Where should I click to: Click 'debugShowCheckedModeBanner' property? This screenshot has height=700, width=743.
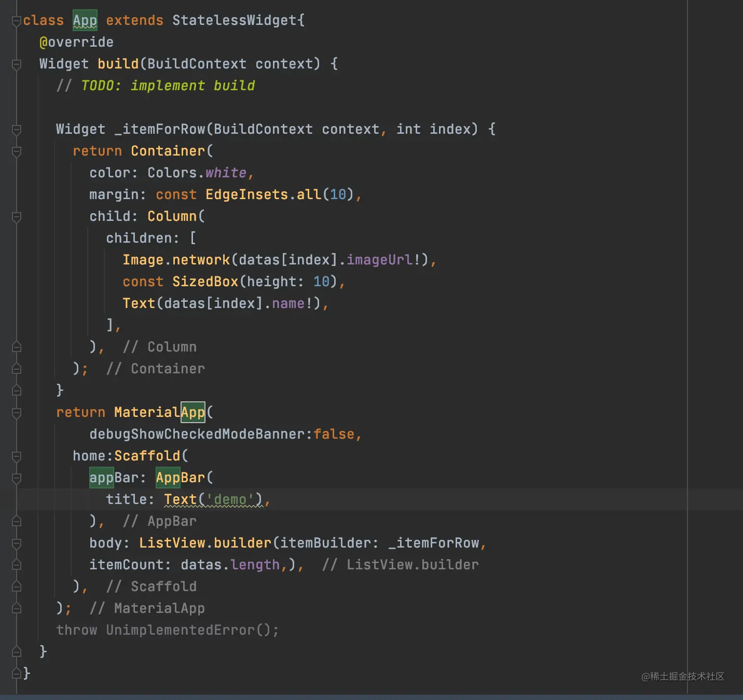[x=197, y=435]
